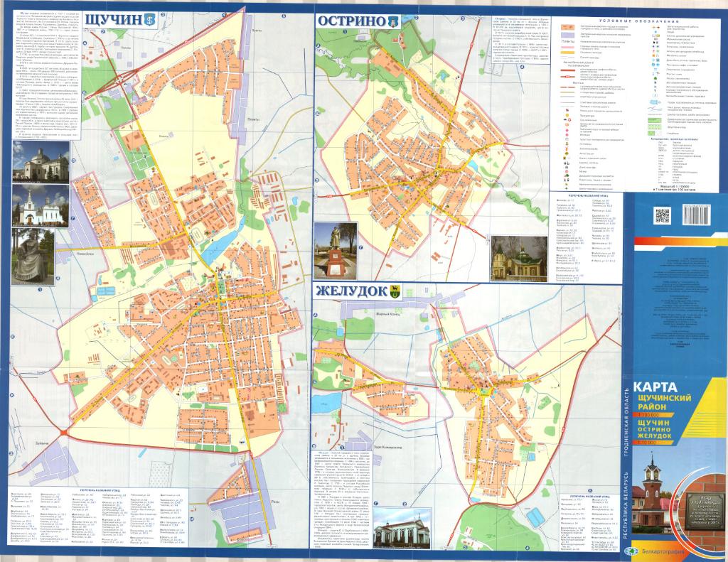728x562 pixels.
Task: Click the QR code on cover panel
Action: coord(663,216)
